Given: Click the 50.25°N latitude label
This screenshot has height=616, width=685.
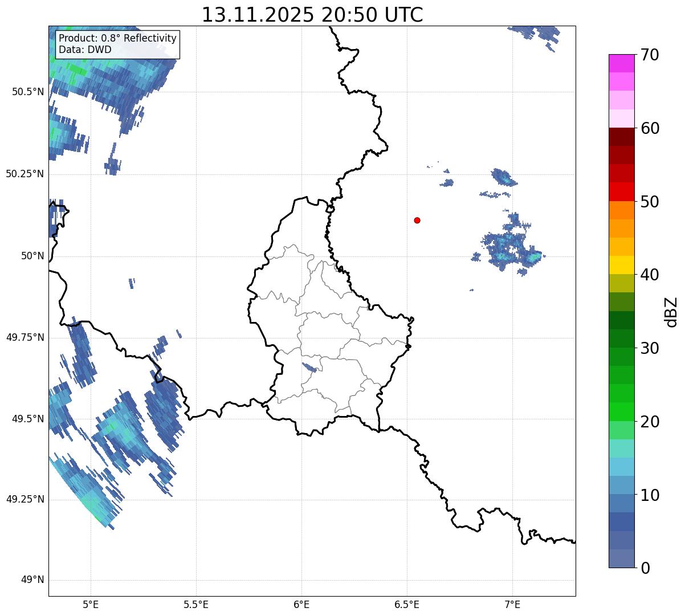Looking at the screenshot, I should [25, 174].
